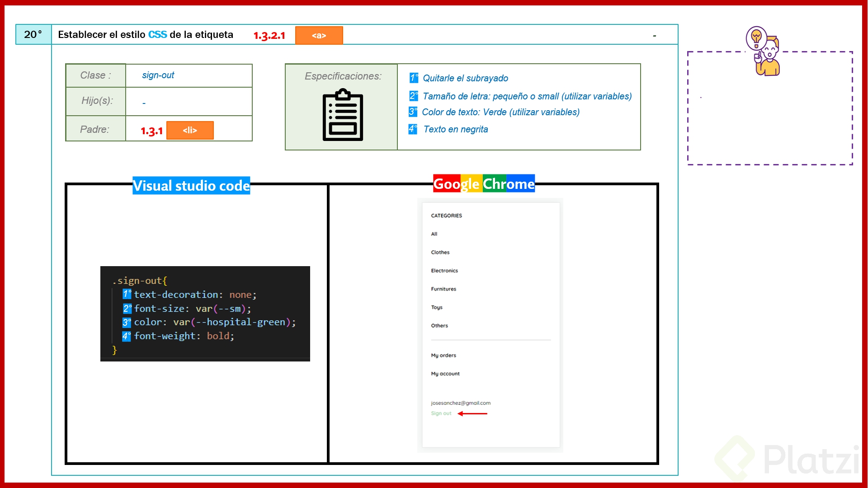This screenshot has width=868, height=488.
Task: Click the josesanchez@gmail.com email text
Action: click(461, 402)
